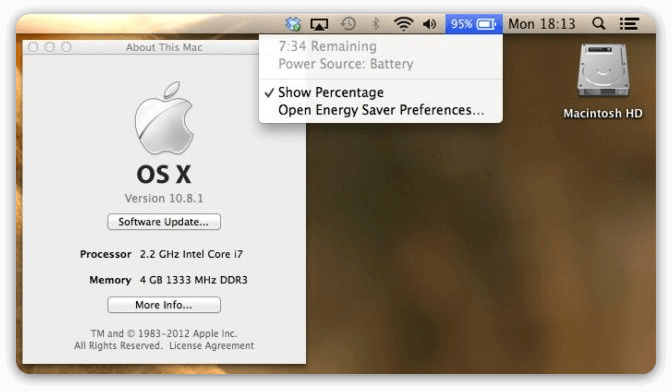Open Spotlight search magnifier
This screenshot has width=672, height=392.
click(x=599, y=24)
